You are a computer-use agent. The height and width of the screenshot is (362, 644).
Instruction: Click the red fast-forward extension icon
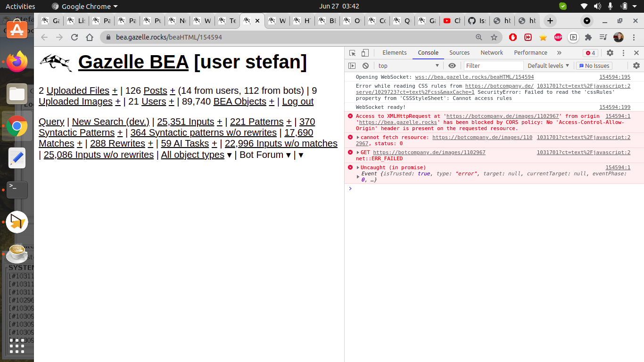[528, 37]
